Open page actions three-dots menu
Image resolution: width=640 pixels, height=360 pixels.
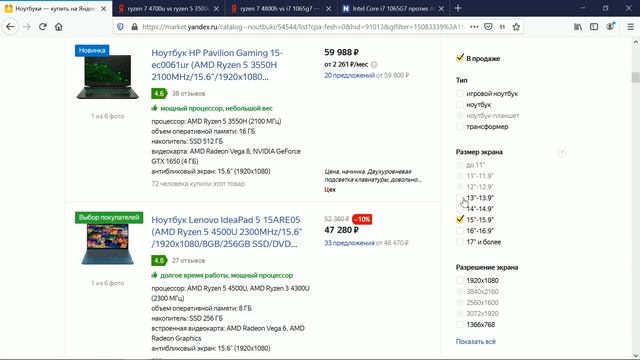tap(474, 27)
